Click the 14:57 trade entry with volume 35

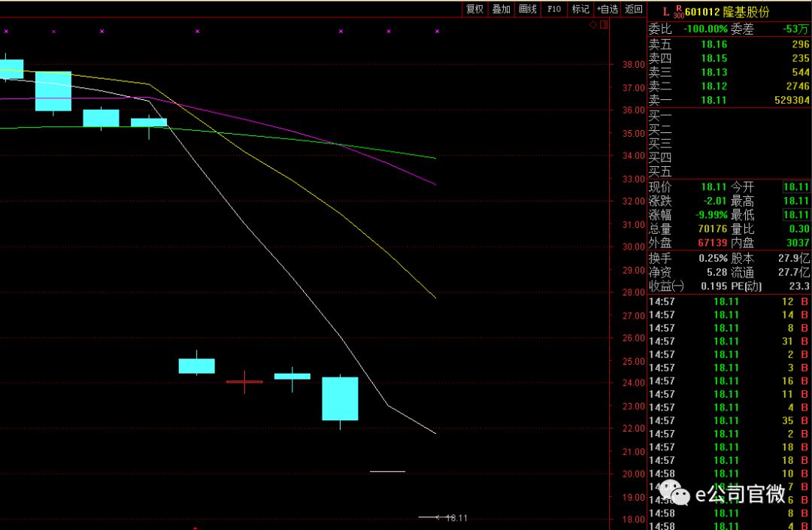tap(729, 421)
